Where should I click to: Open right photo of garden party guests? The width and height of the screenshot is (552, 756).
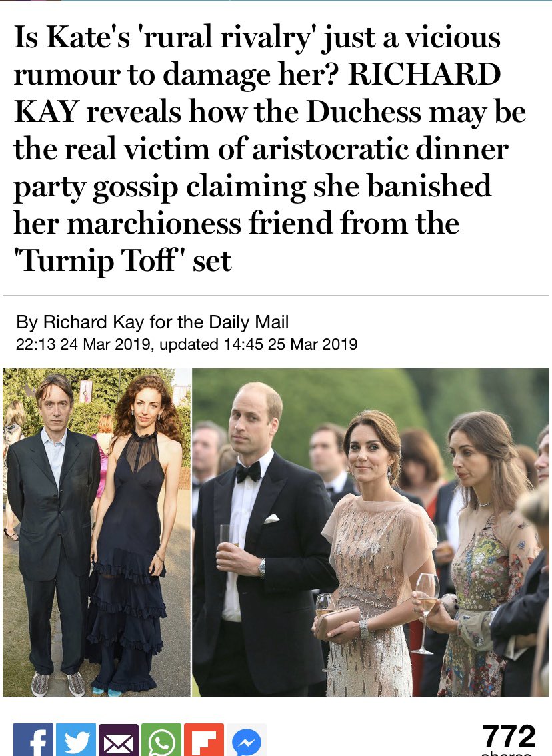tap(371, 532)
